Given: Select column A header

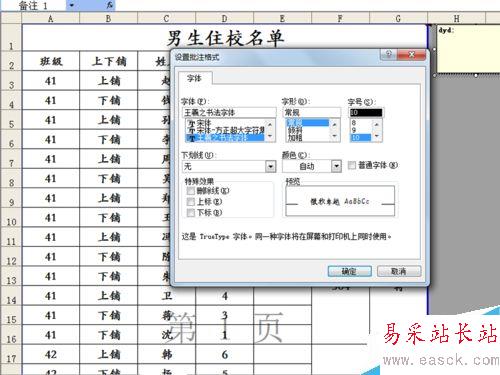Looking at the screenshot, I should pyautogui.click(x=51, y=18).
